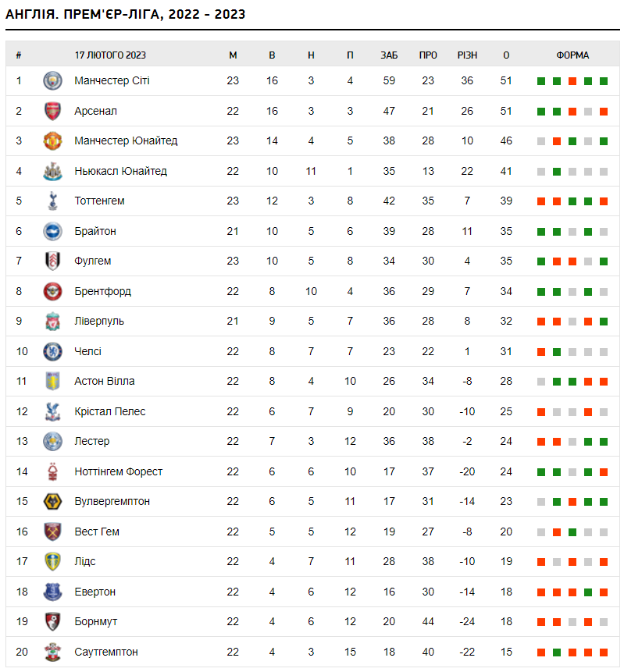Click Arsenal's last orange form square

[604, 112]
